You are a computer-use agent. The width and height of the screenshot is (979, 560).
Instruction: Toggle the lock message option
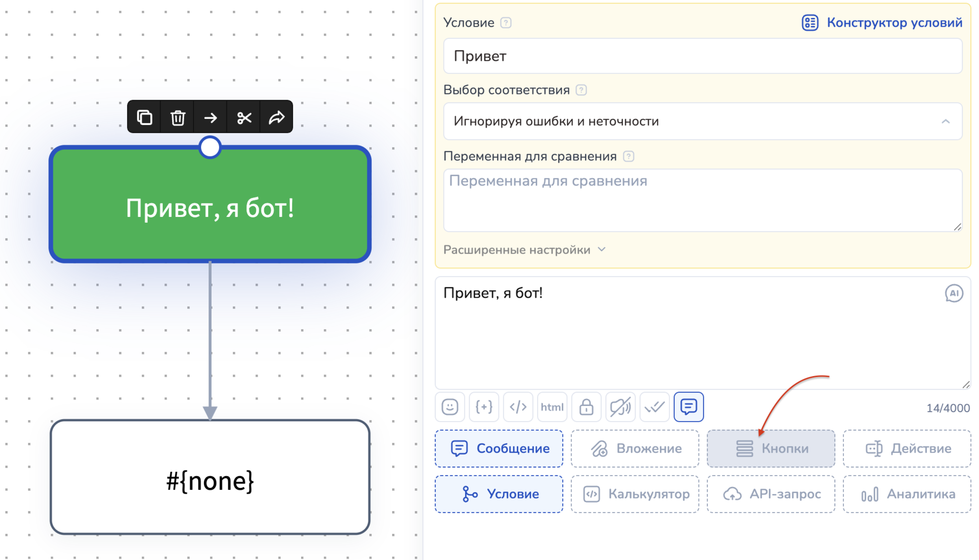pyautogui.click(x=586, y=407)
